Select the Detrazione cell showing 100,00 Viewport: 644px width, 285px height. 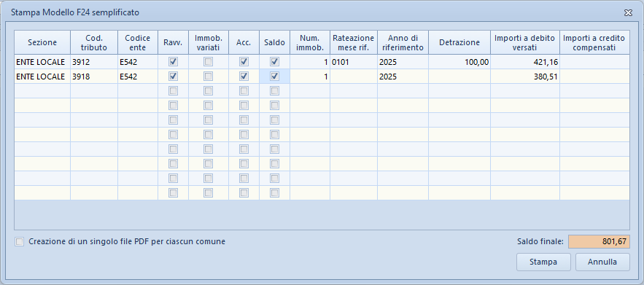point(459,62)
